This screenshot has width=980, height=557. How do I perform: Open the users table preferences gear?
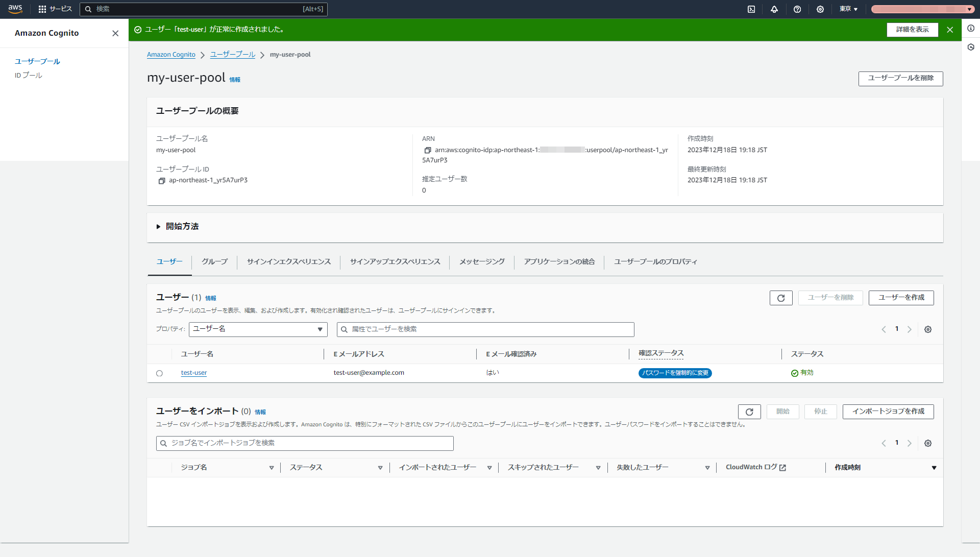(928, 329)
